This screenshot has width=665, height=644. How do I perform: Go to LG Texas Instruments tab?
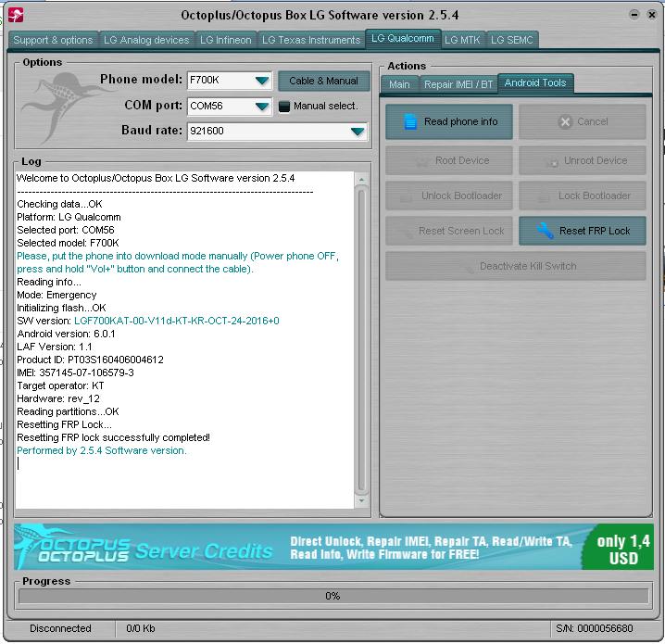coord(311,40)
